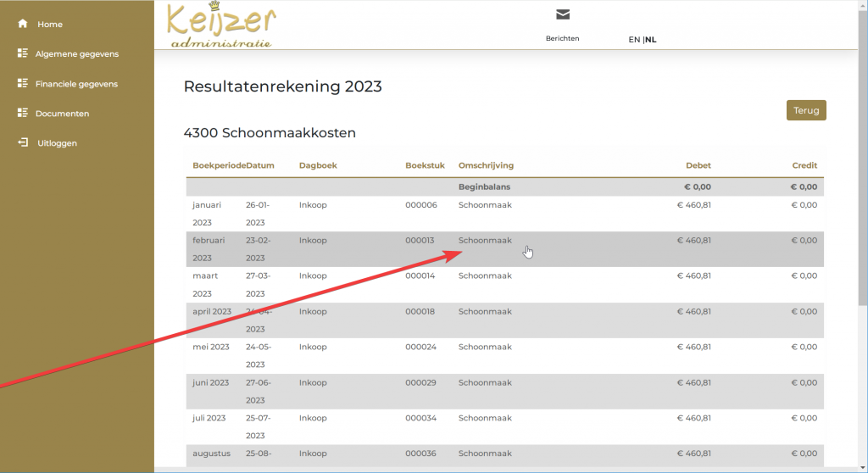868x473 pixels.
Task: Open the Documenten menu item
Action: click(x=62, y=114)
